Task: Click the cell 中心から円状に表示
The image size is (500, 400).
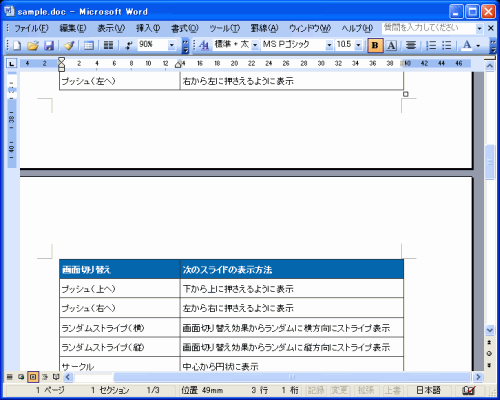Action: pyautogui.click(x=292, y=365)
